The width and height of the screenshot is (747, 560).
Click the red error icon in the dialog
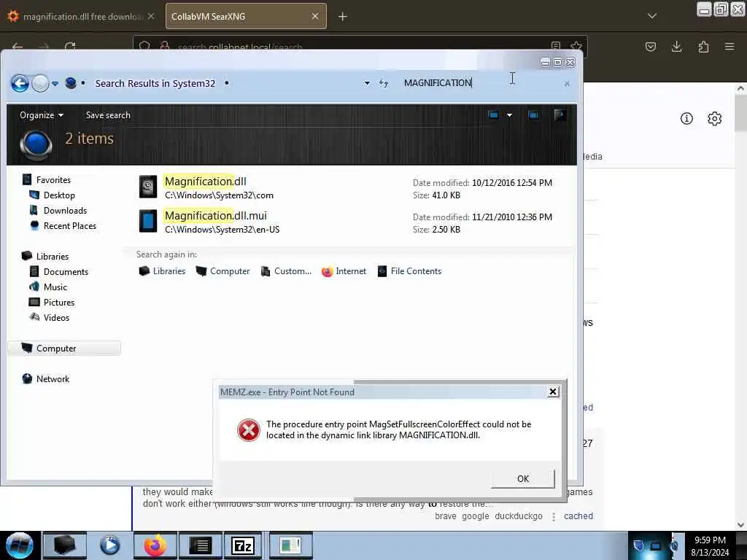point(249,430)
